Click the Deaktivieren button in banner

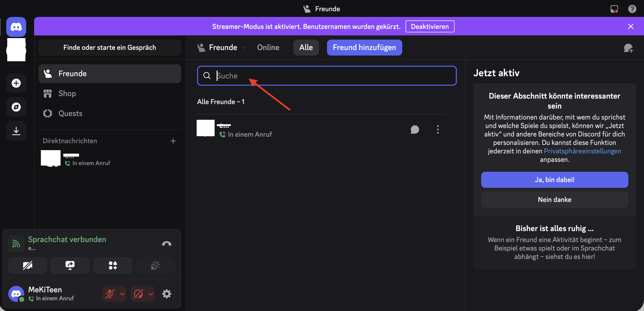pos(430,26)
